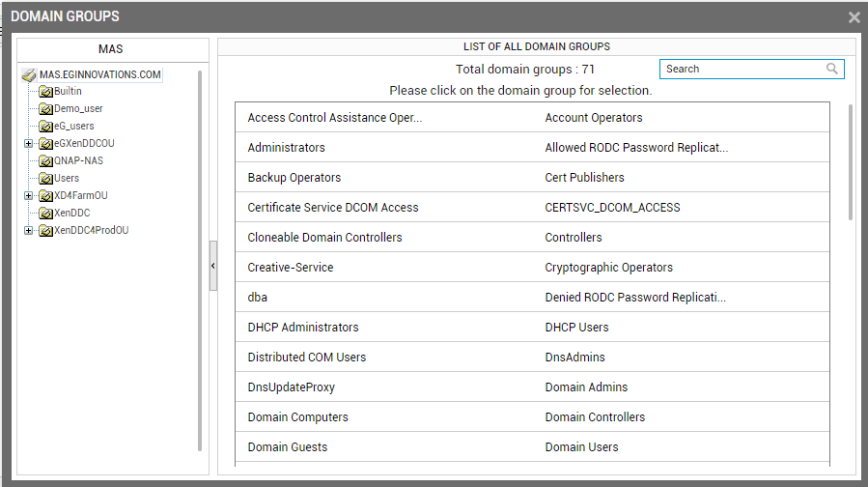The width and height of the screenshot is (868, 487).
Task: Collapse the left MAS tree panel
Action: pos(213,266)
